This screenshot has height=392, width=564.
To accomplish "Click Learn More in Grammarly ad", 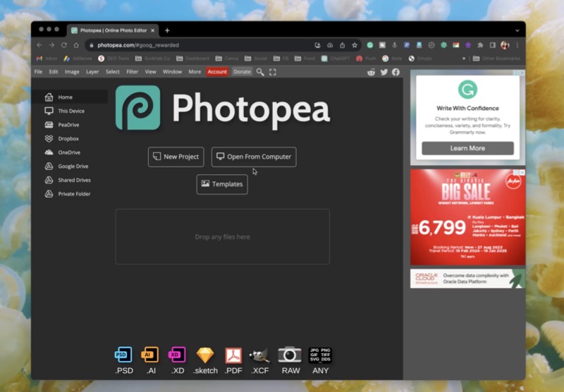I will [x=467, y=148].
